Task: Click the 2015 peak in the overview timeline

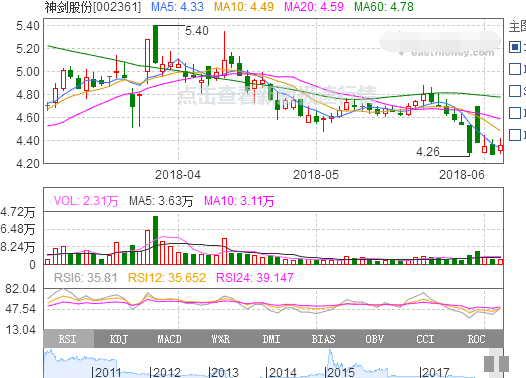Action: pyautogui.click(x=330, y=353)
